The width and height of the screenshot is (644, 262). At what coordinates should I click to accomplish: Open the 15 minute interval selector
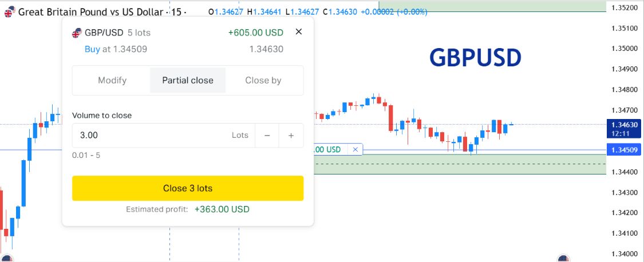click(176, 13)
